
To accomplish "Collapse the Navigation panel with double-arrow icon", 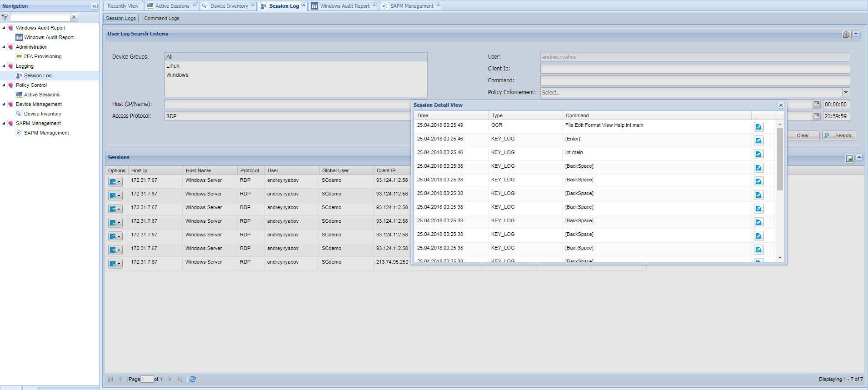I will [94, 6].
